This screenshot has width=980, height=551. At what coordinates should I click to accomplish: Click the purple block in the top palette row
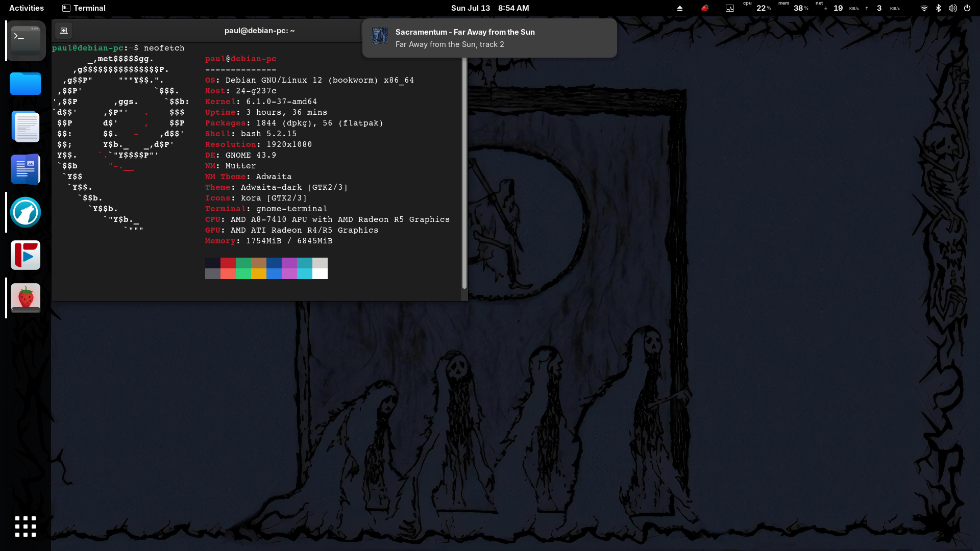289,263
